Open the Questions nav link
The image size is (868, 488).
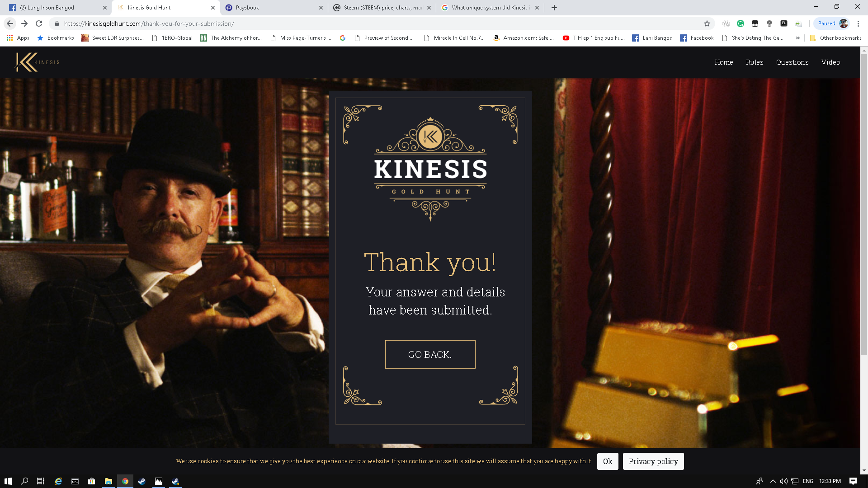792,62
